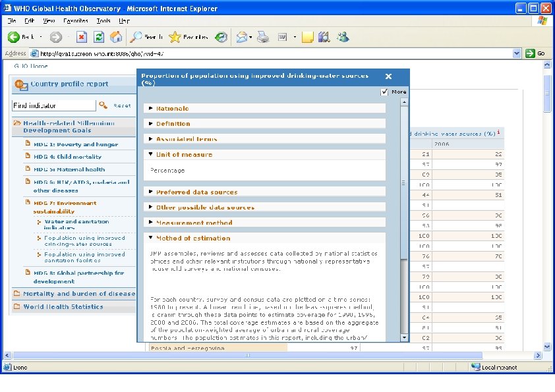This screenshot has height=392, width=555.
Task: Click the popup vertical scrollbar thumb
Action: 403,182
